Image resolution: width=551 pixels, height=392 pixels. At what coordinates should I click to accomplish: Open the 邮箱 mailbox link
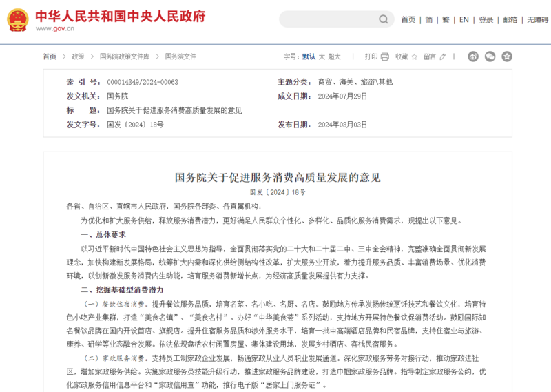coord(510,20)
